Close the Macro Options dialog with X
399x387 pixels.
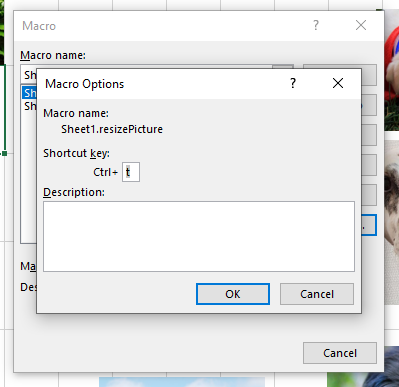tap(338, 83)
